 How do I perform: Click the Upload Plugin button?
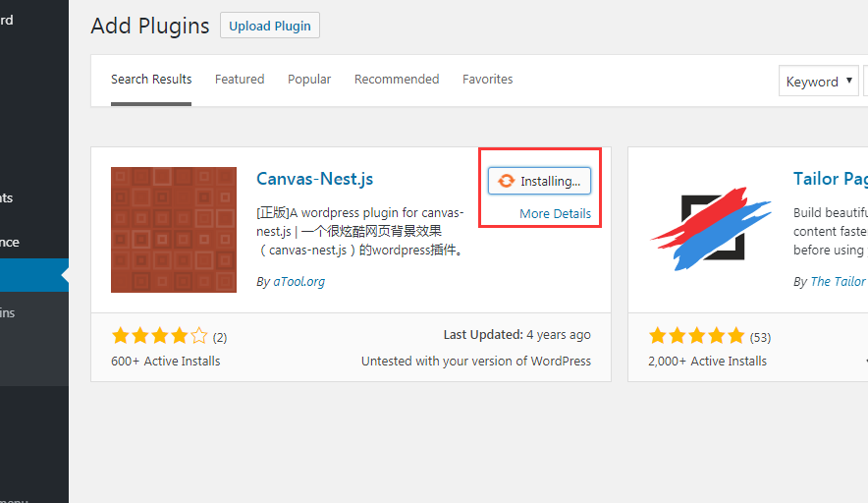[x=270, y=26]
